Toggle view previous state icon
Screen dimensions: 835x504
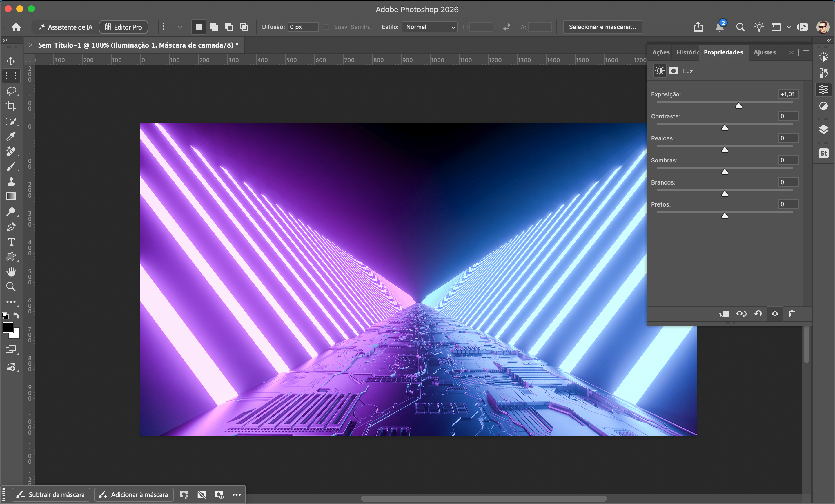(x=741, y=314)
